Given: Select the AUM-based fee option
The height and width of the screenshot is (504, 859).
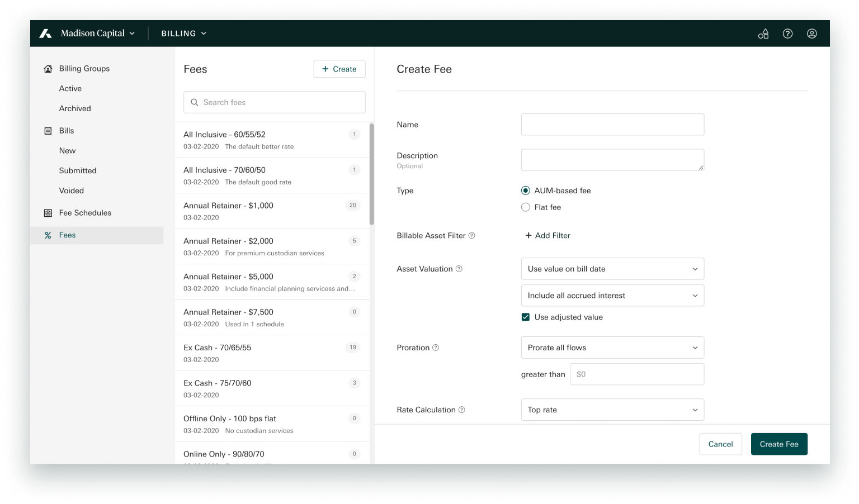Looking at the screenshot, I should [x=526, y=190].
